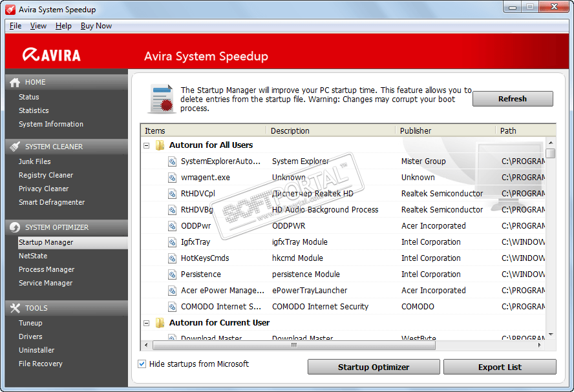
Task: Select the 'igfxTray Module' description cell
Action: [300, 242]
